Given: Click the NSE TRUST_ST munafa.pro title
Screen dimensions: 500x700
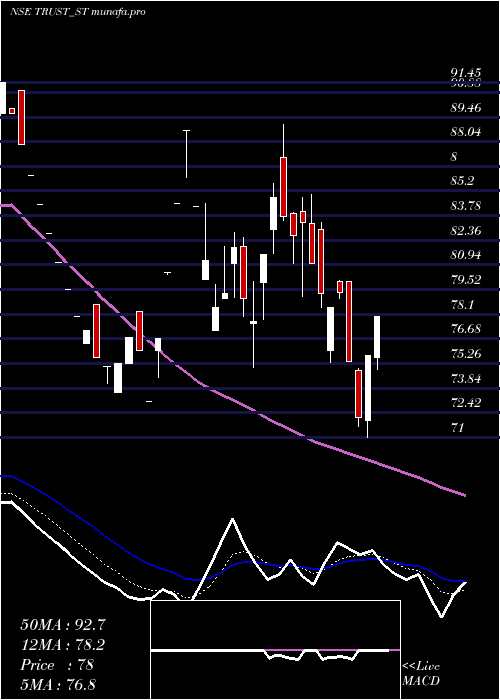Looking at the screenshot, I should pos(78,12).
